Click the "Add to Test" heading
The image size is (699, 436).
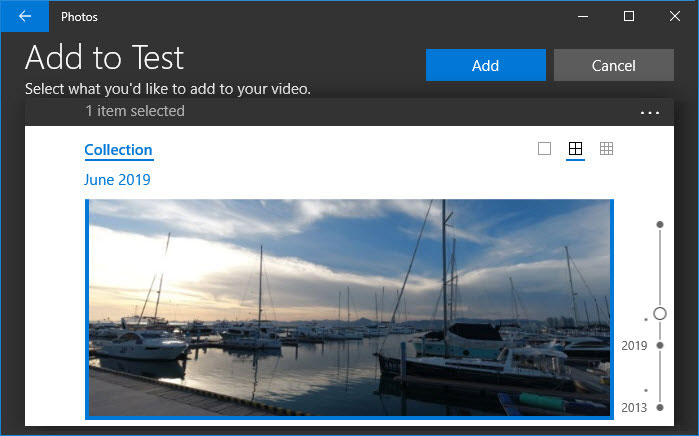[105, 56]
